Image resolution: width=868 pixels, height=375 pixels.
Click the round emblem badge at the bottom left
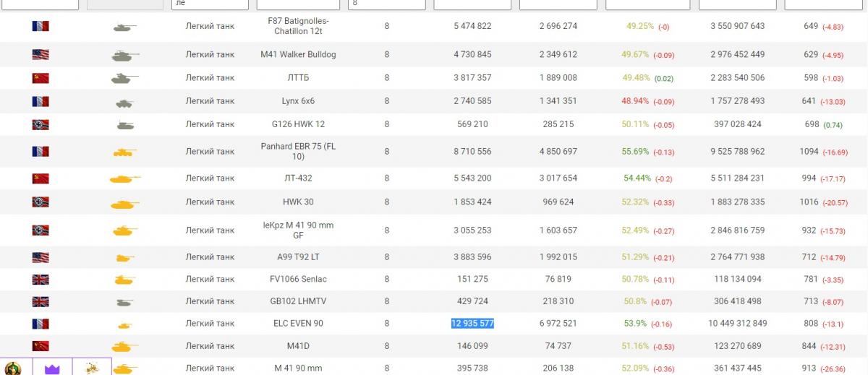point(13,368)
